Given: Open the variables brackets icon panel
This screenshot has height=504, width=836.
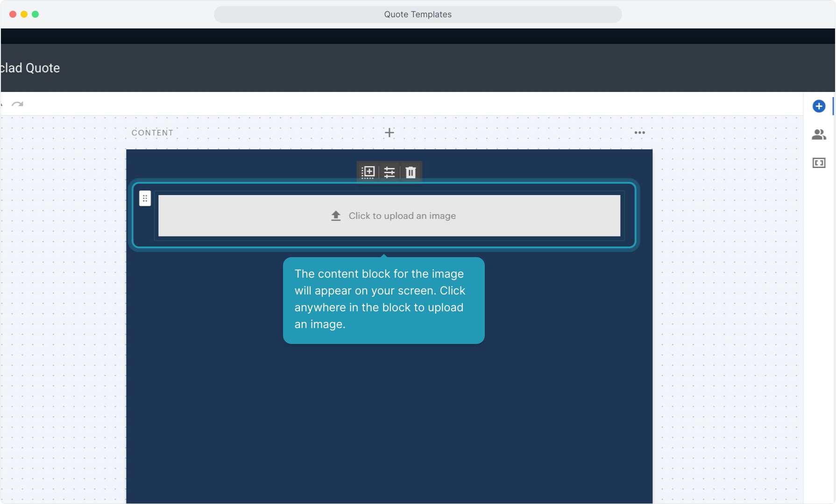Looking at the screenshot, I should point(819,163).
